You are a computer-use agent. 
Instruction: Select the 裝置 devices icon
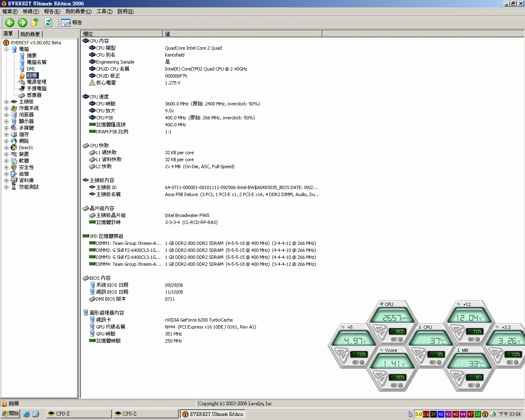tap(14, 154)
